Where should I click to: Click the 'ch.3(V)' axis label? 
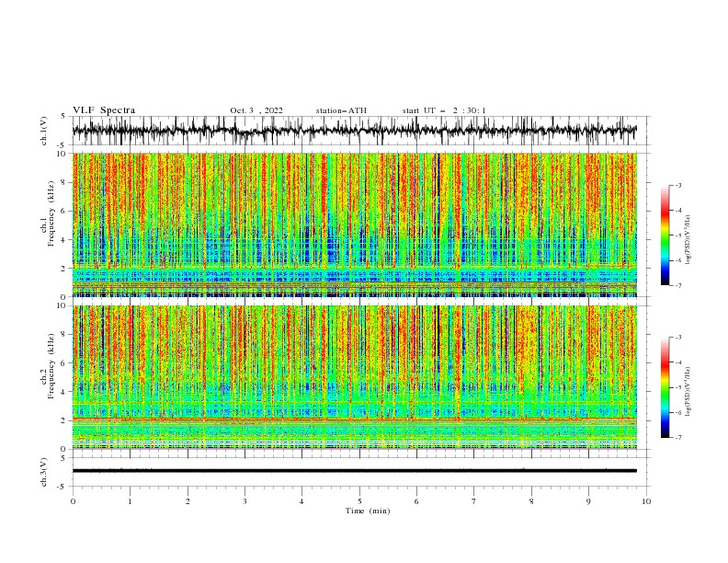(44, 472)
